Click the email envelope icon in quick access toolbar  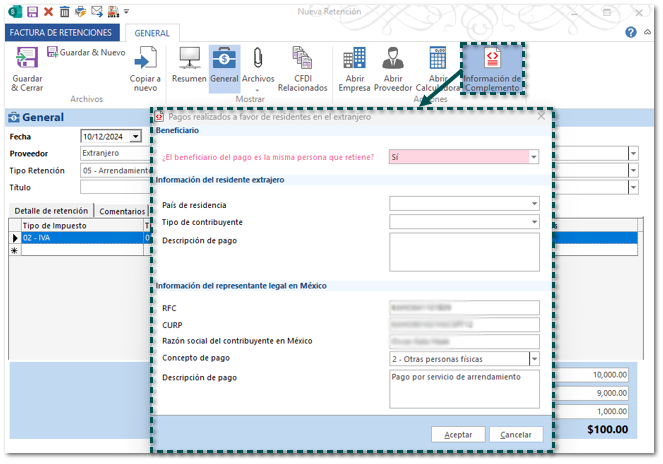click(97, 11)
